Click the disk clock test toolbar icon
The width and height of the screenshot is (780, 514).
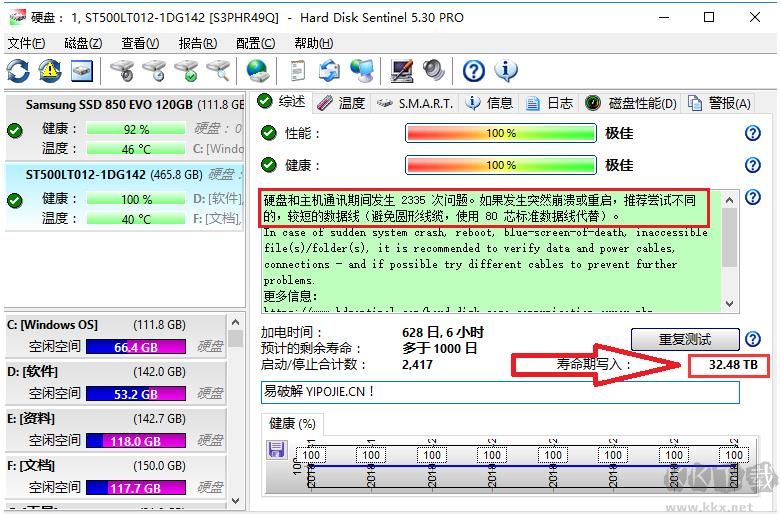pyautogui.click(x=154, y=71)
